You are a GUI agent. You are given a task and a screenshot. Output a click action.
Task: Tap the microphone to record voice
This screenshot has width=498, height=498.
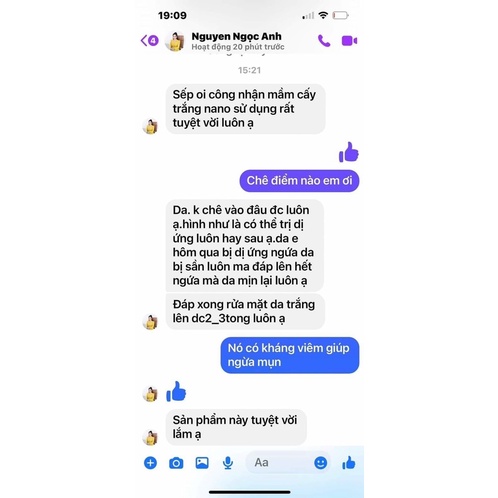(228, 463)
